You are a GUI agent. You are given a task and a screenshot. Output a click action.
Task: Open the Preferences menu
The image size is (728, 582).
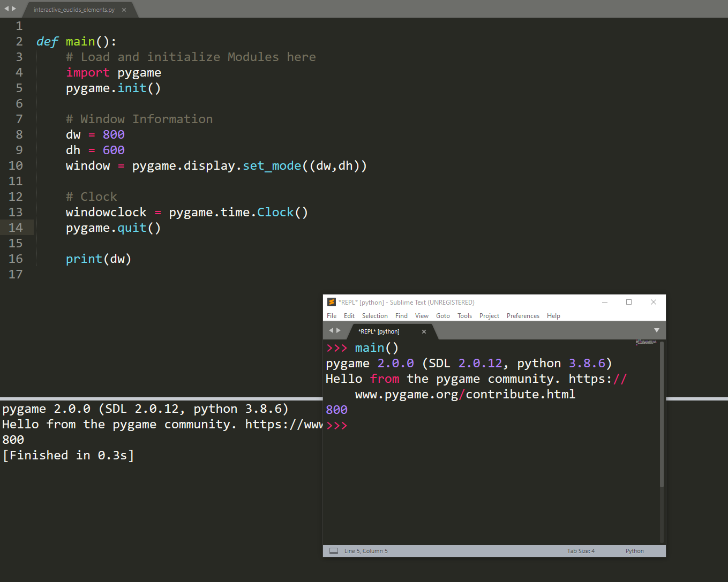pos(523,316)
